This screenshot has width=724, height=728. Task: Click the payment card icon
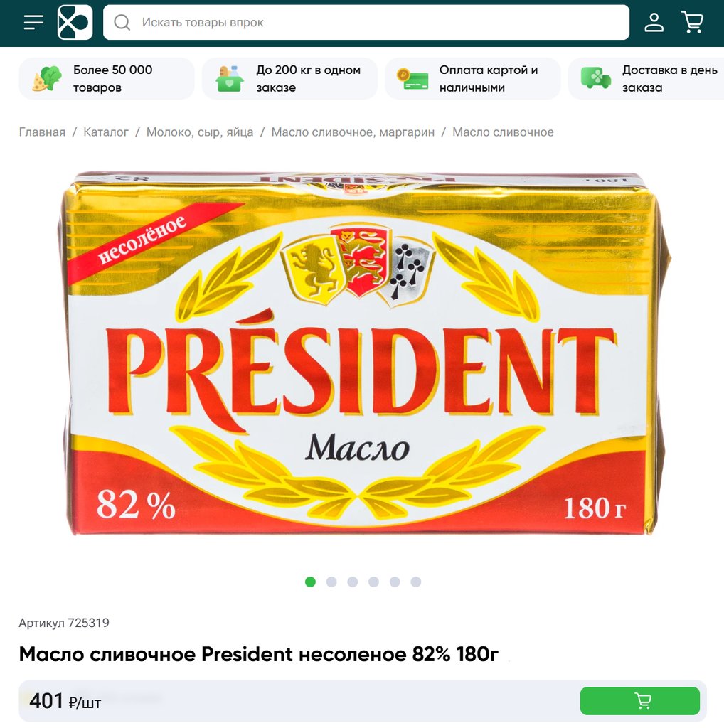[413, 78]
